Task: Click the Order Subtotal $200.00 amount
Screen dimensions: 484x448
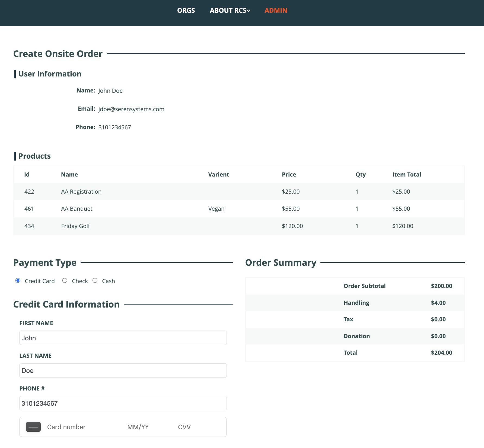Action: [x=441, y=286]
